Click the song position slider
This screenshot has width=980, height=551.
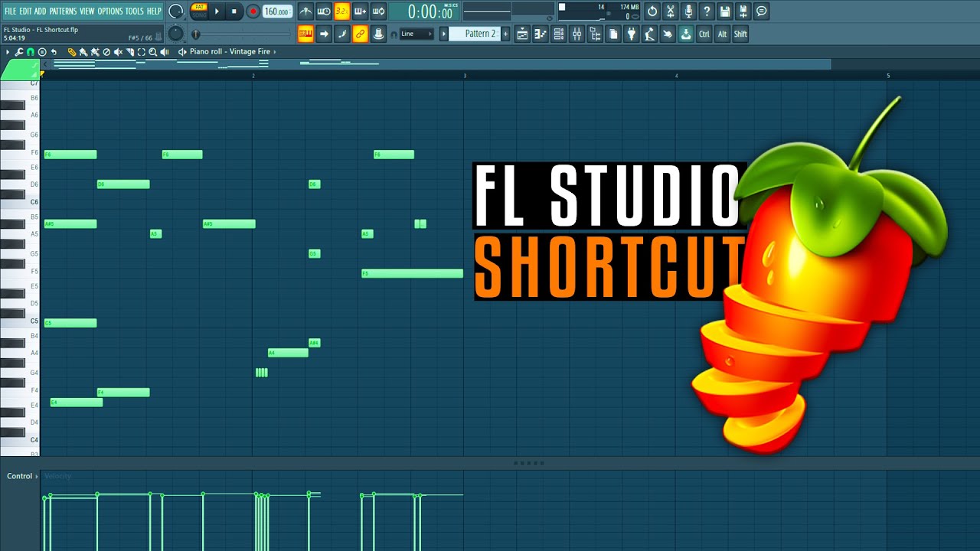coord(241,34)
